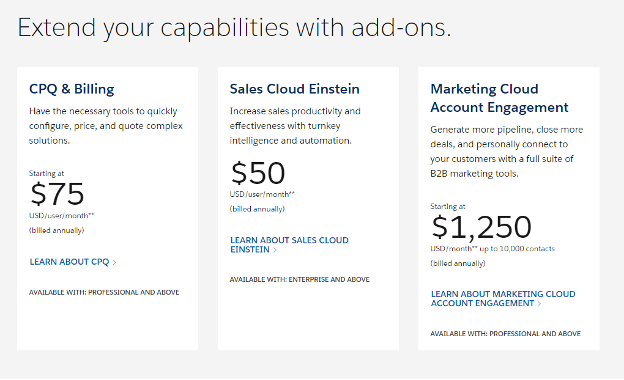Open Learn About Sales Cloud Einstein link
The height and width of the screenshot is (380, 624).
(289, 245)
